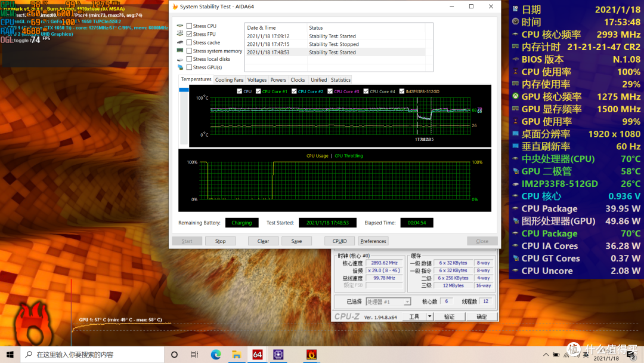Screen dimensions: 644x363
Task: Open the Statistics tab
Action: click(x=340, y=80)
